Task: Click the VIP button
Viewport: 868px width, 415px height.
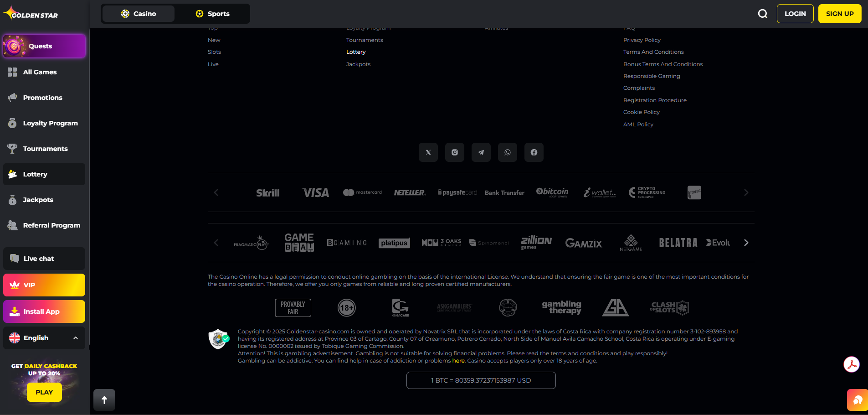Action: [x=44, y=285]
